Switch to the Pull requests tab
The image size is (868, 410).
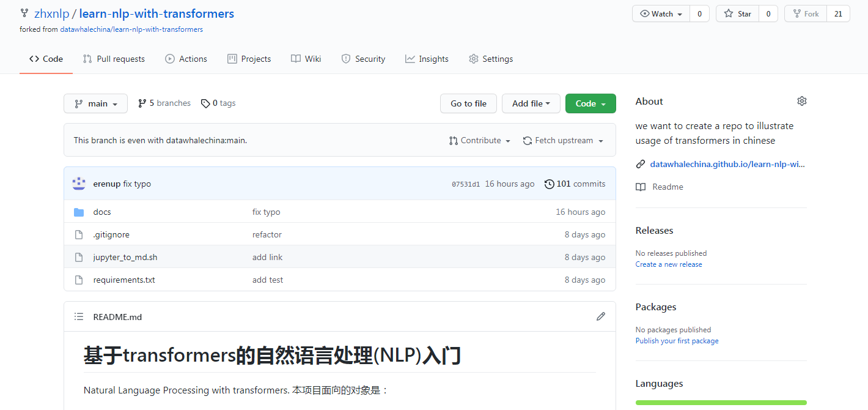[x=114, y=59]
